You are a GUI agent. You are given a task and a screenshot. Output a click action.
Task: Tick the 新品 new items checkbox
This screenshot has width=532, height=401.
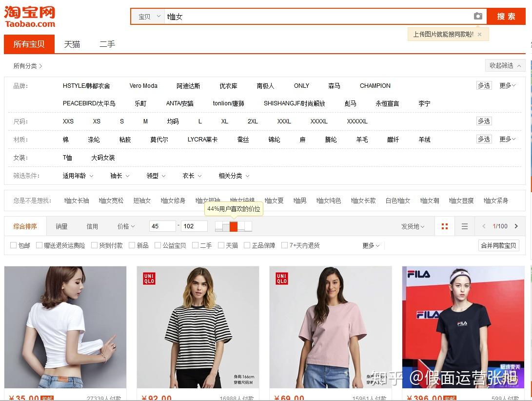(x=132, y=245)
